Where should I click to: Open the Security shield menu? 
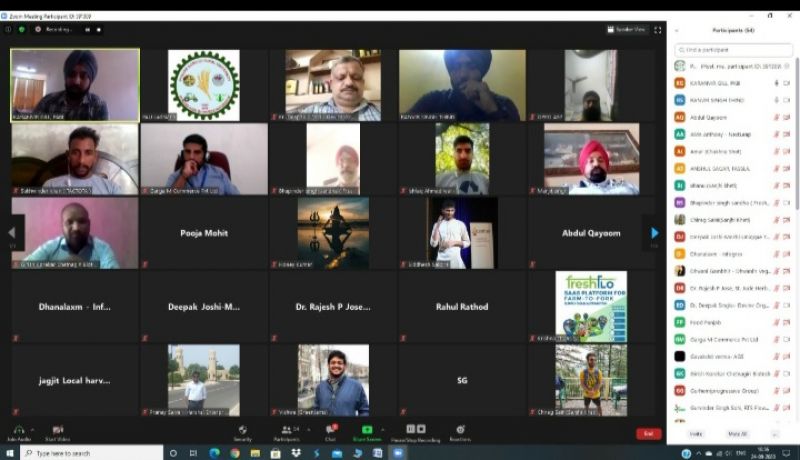[x=242, y=429]
